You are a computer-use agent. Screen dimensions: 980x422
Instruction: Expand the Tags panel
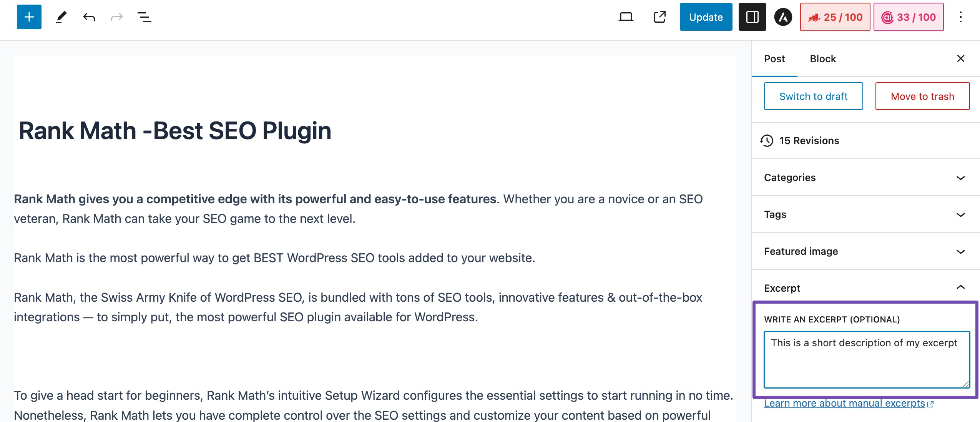pos(865,214)
